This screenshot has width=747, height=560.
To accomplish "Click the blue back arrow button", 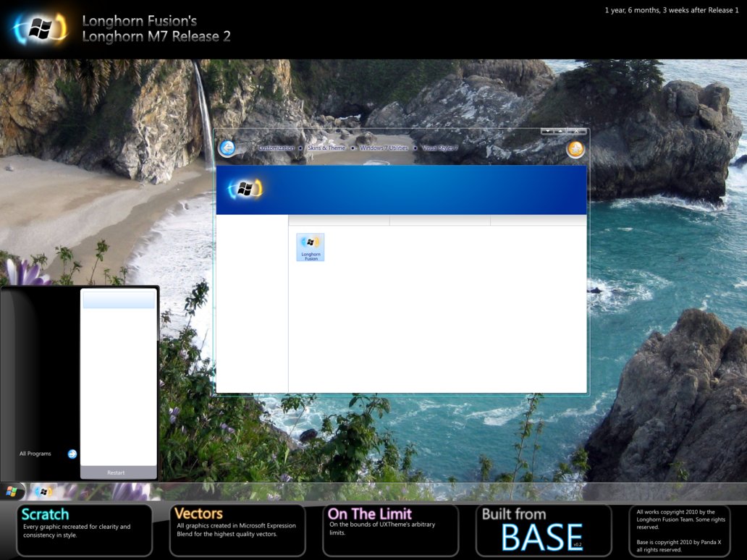I will pyautogui.click(x=227, y=148).
